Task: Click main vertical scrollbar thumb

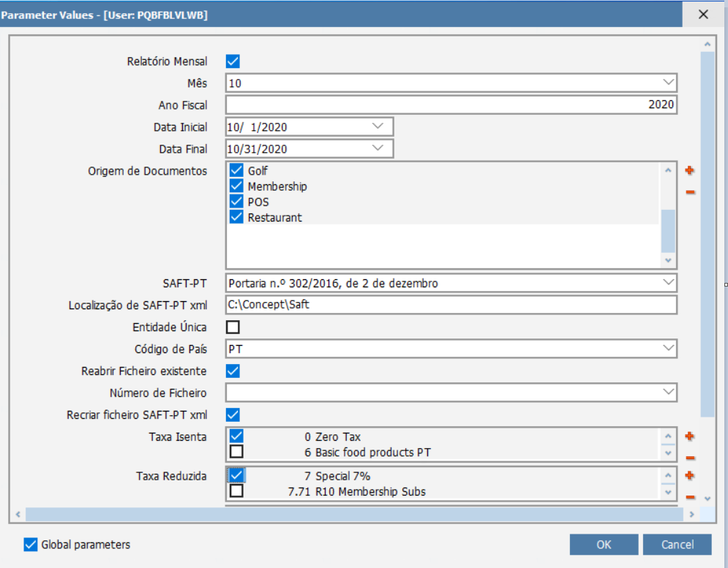Action: 707,235
